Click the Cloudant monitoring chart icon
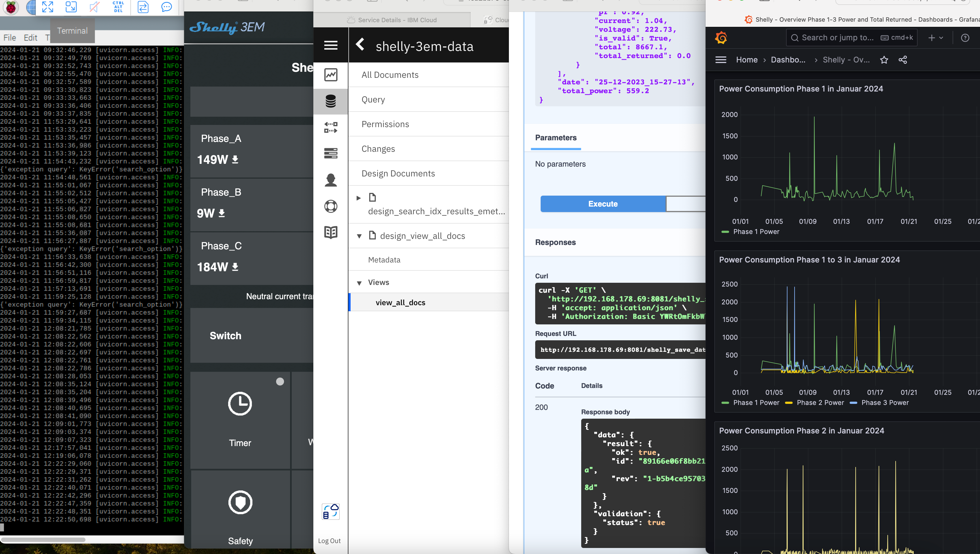Image resolution: width=980 pixels, height=554 pixels. (330, 75)
